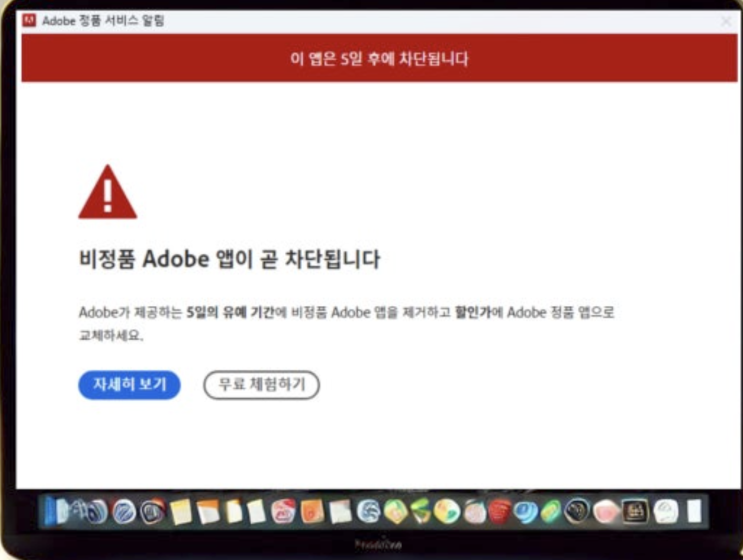The image size is (743, 560).
Task: Click the red warning triangle icon
Action: (x=108, y=192)
